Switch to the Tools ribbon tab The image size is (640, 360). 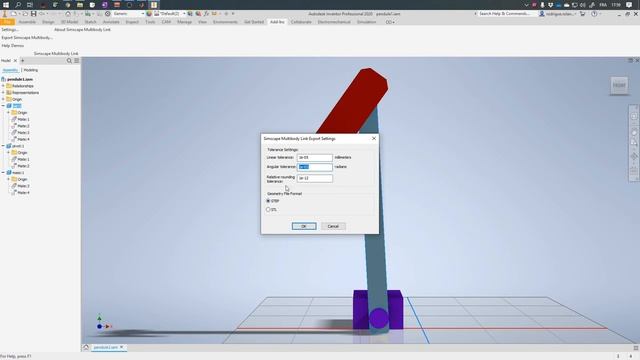(150, 22)
